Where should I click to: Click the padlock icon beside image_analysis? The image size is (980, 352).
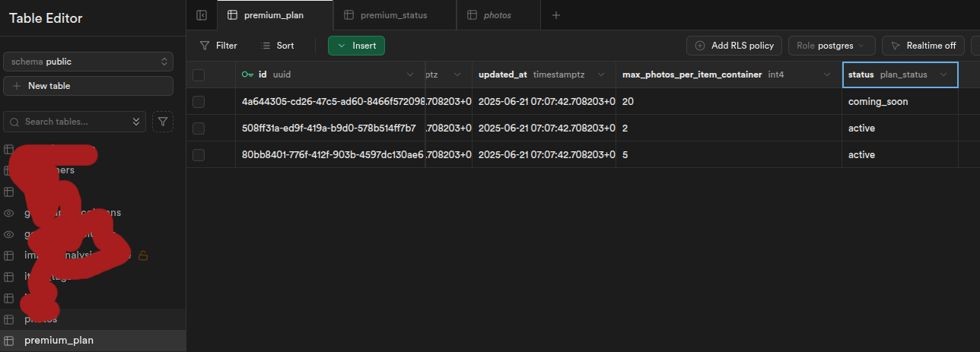(142, 255)
